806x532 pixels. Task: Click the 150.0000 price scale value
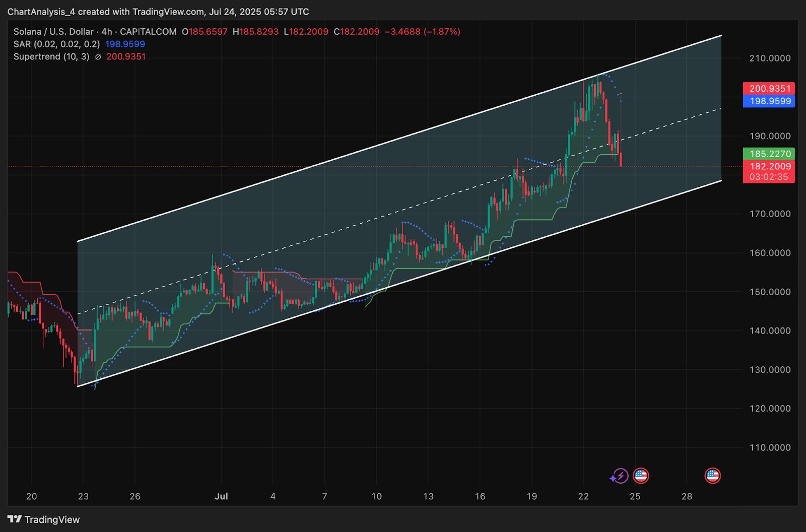point(770,292)
